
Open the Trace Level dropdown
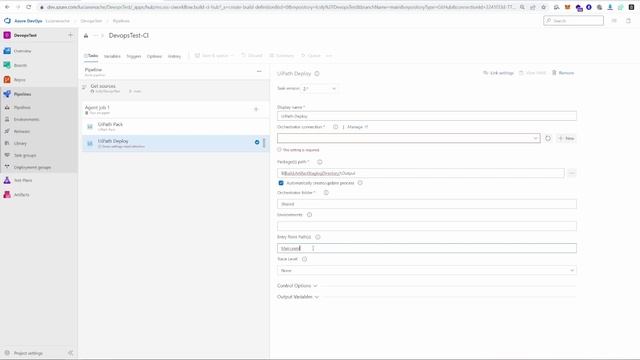427,271
